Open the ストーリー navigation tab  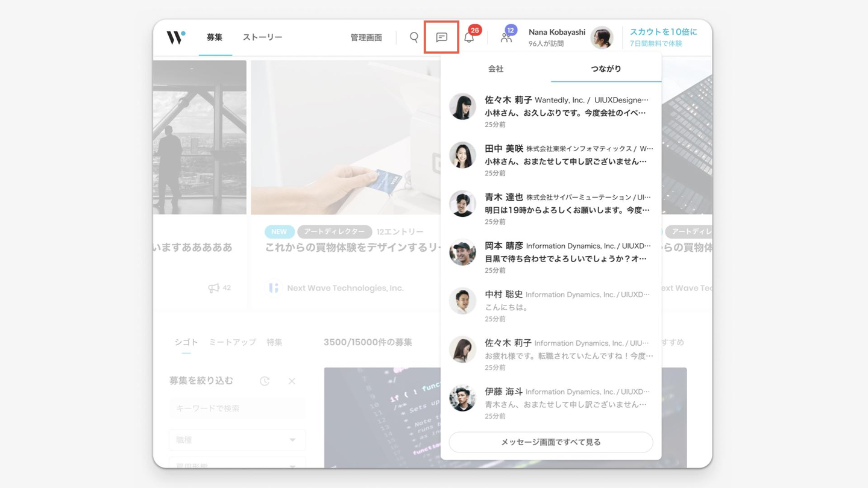(x=262, y=37)
